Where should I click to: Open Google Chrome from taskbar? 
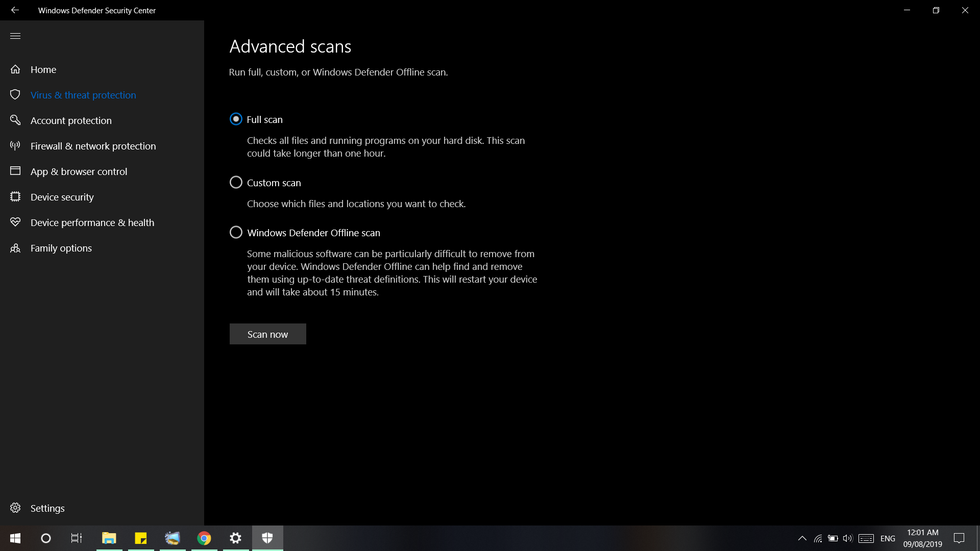[x=204, y=538]
